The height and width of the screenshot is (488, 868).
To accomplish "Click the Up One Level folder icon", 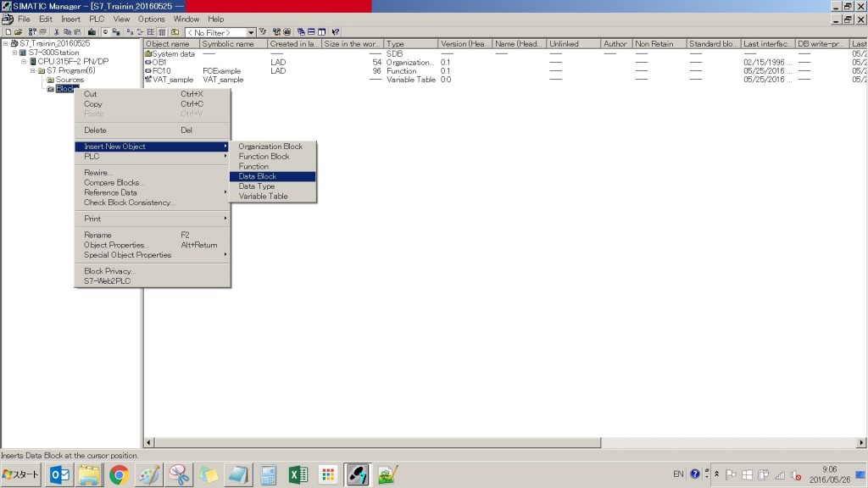I will click(x=175, y=32).
